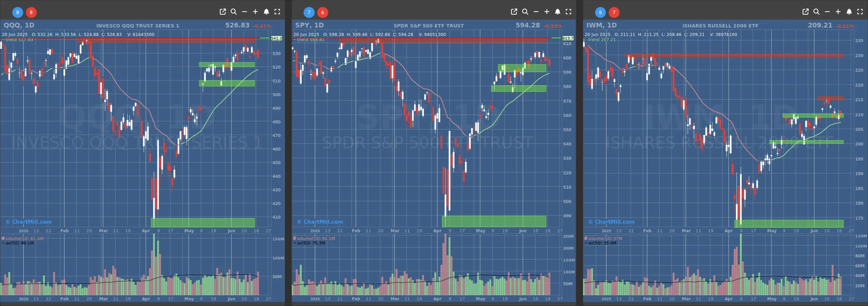
Task: Expand SPY chart to fullscreen
Action: point(569,12)
